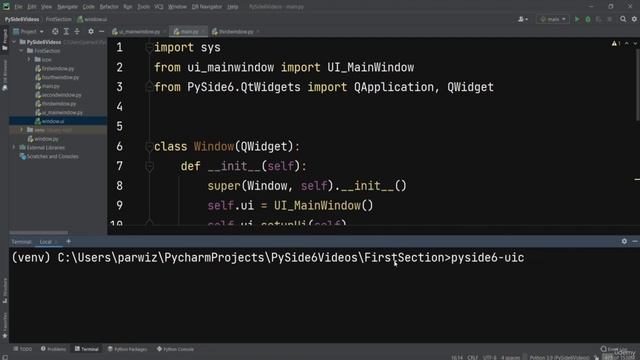
Task: Collapse the PySide6Videos root folder arrow
Action: [x=14, y=42]
